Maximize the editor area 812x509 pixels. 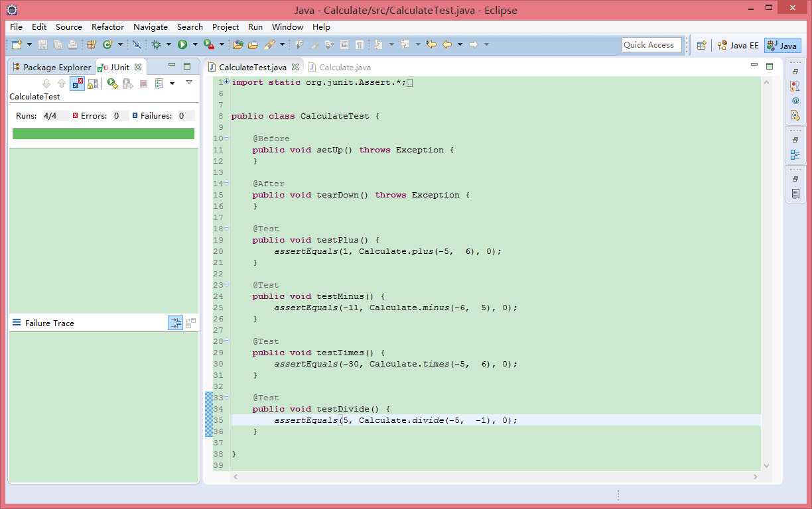[770, 66]
